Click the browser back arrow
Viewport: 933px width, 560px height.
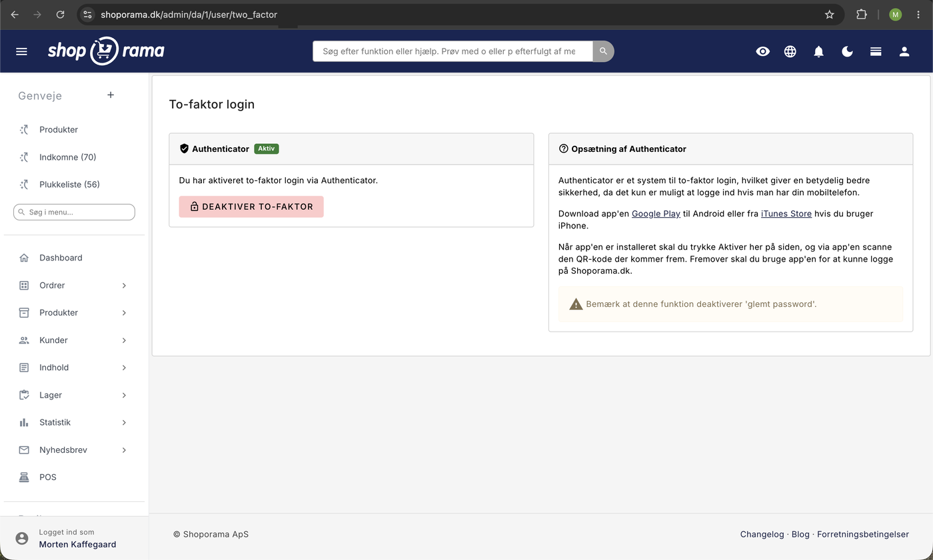pos(15,14)
